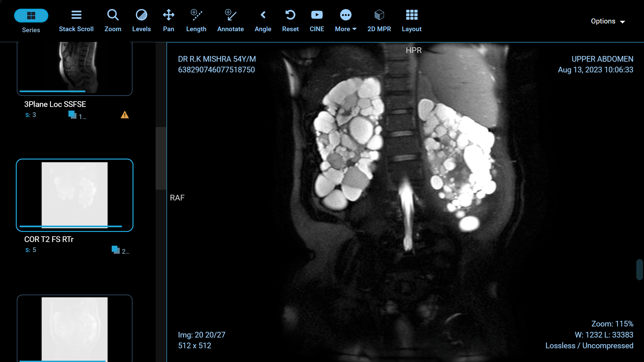Activate the Zoom tool

click(113, 20)
